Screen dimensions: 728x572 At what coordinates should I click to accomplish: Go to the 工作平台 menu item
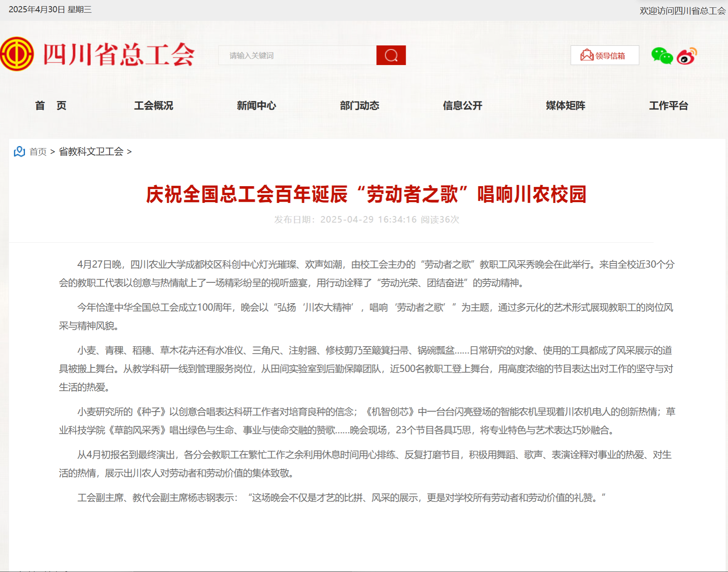669,106
